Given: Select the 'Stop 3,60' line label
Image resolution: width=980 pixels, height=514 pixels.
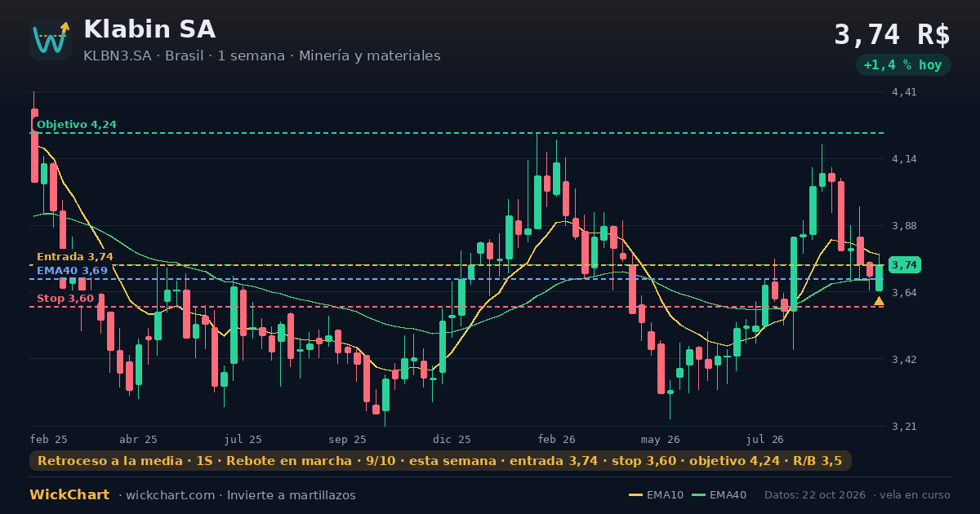Looking at the screenshot, I should (65, 299).
